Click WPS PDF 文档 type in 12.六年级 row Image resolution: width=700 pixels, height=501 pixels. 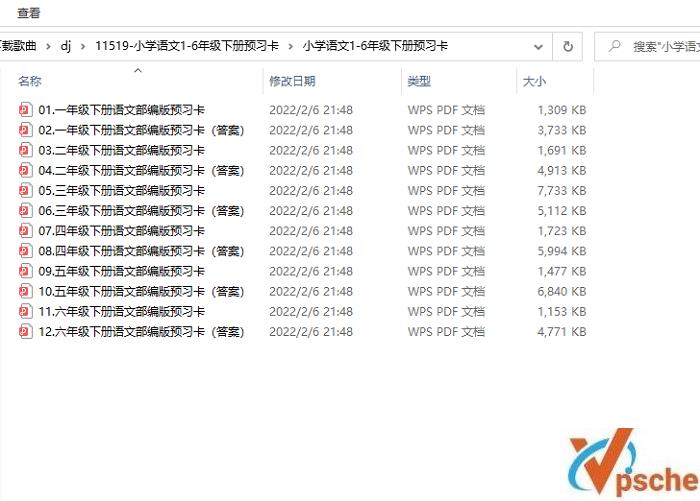[x=446, y=331]
